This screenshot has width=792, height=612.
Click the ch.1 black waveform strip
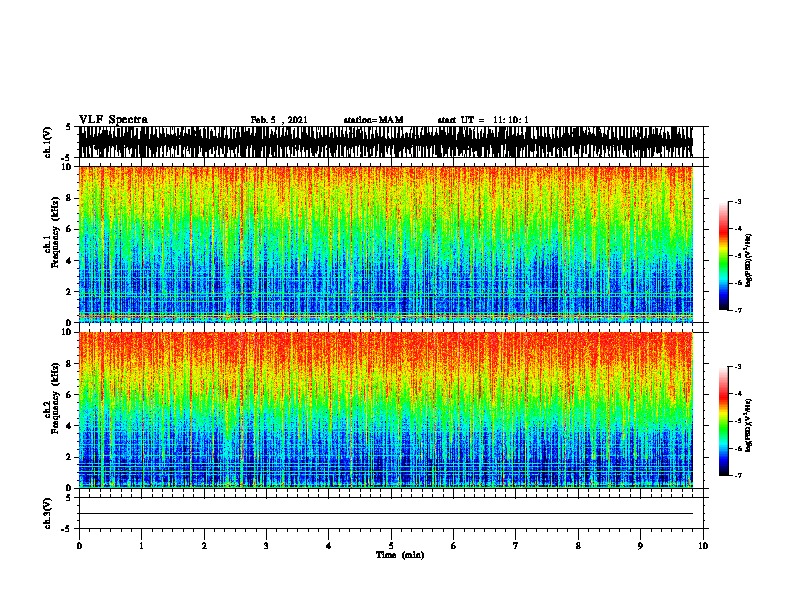pos(386,142)
